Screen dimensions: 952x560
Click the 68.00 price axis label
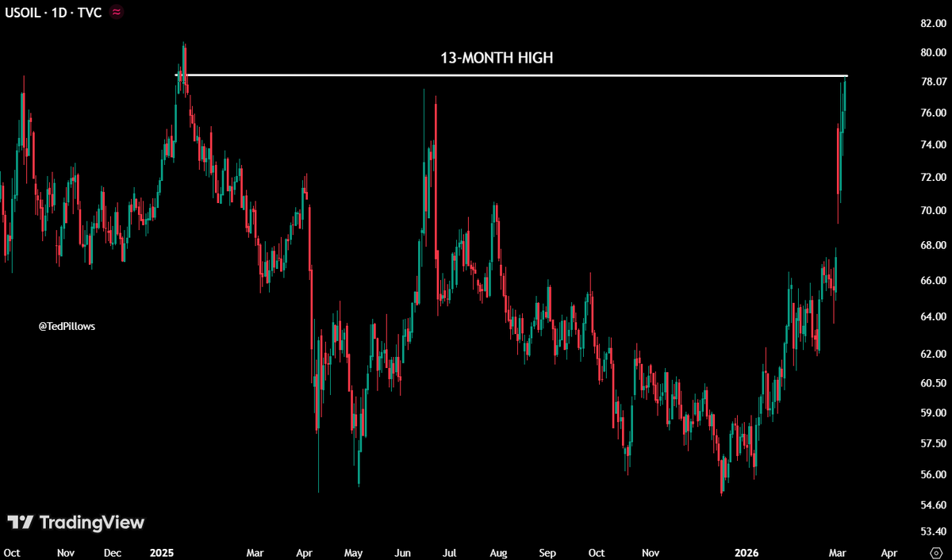(x=933, y=245)
